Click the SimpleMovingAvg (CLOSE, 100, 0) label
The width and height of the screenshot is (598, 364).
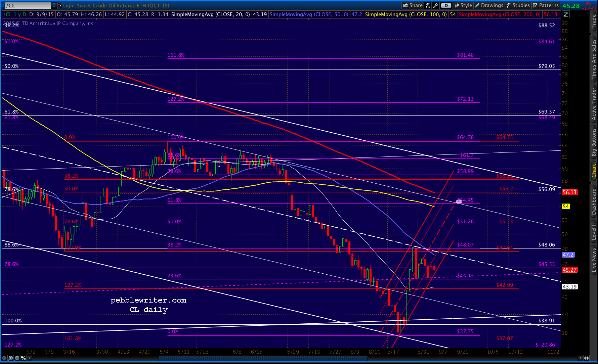click(x=406, y=14)
